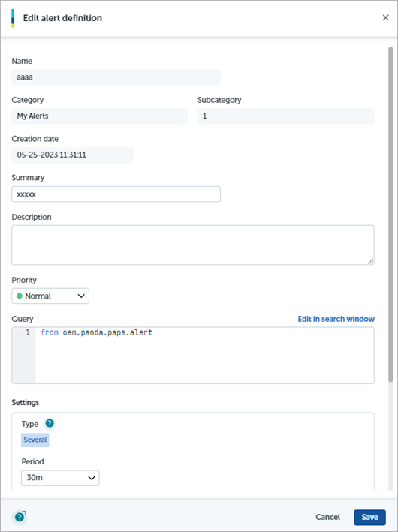The image size is (398, 532).
Task: Click the Period label
Action: click(x=32, y=461)
